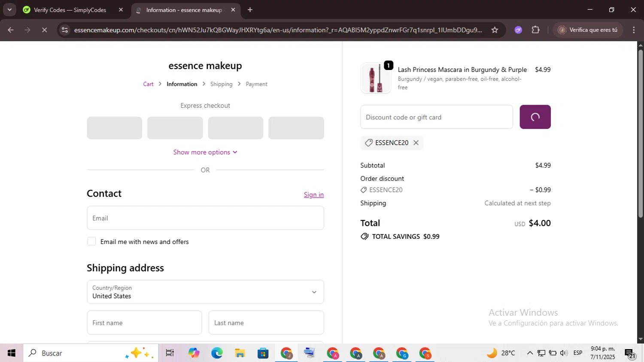The height and width of the screenshot is (362, 644).
Task: Open Chrome profile J taskbar icon
Action: coord(286,353)
